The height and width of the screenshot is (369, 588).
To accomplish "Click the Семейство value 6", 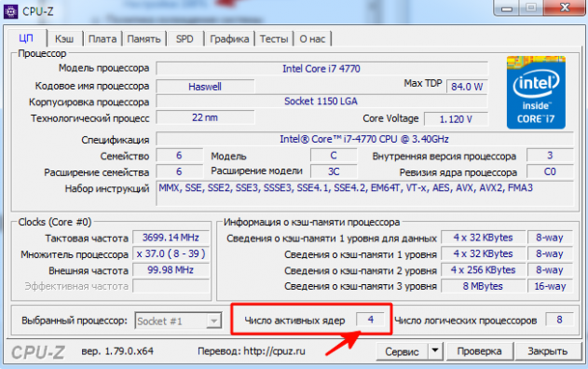I will pyautogui.click(x=179, y=156).
